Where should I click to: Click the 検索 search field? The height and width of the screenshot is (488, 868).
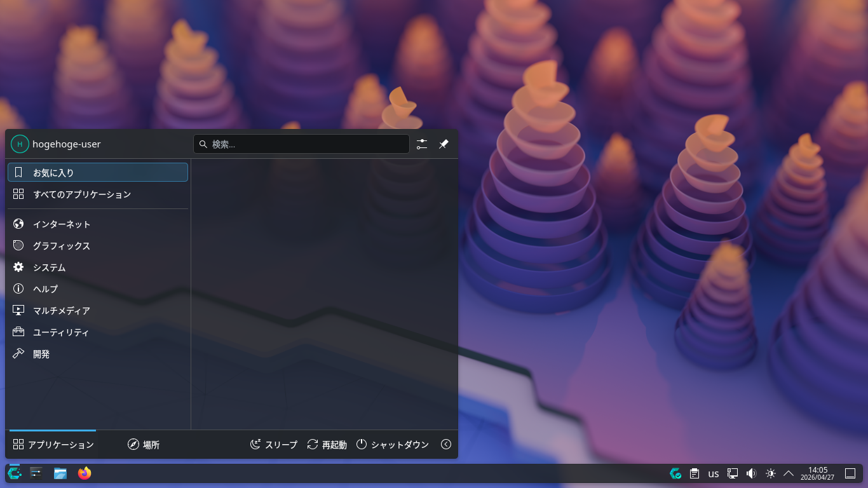(301, 144)
